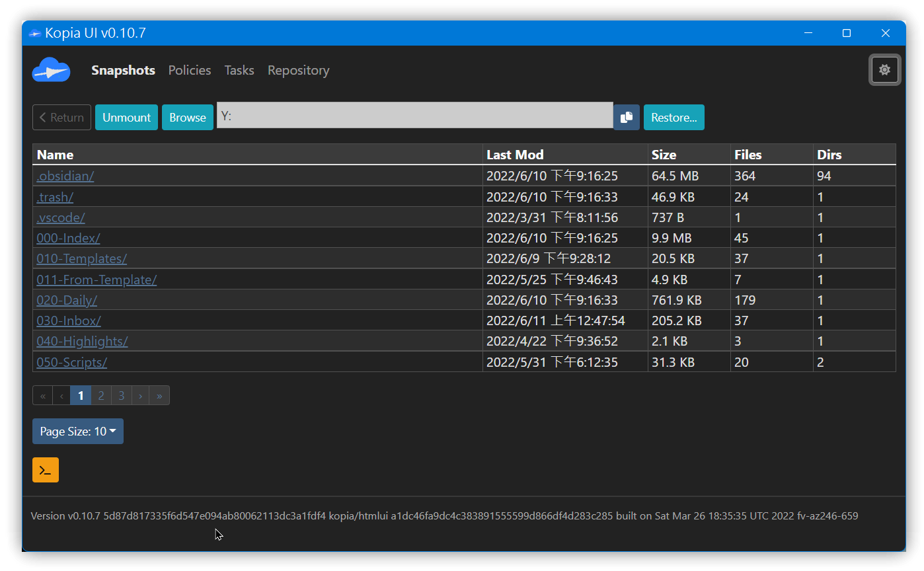Open the 020-Daily/ folder link
Viewport: 924px width, 571px height.
click(67, 300)
